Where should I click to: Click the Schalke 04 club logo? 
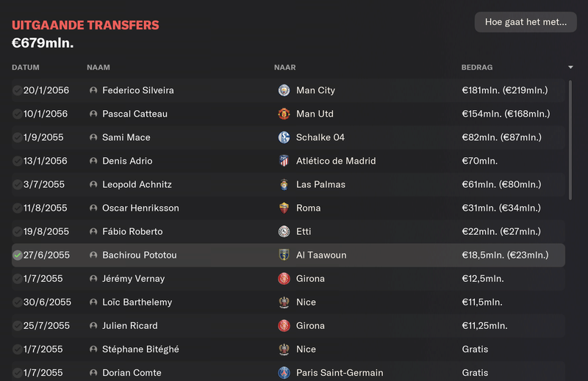pyautogui.click(x=284, y=137)
